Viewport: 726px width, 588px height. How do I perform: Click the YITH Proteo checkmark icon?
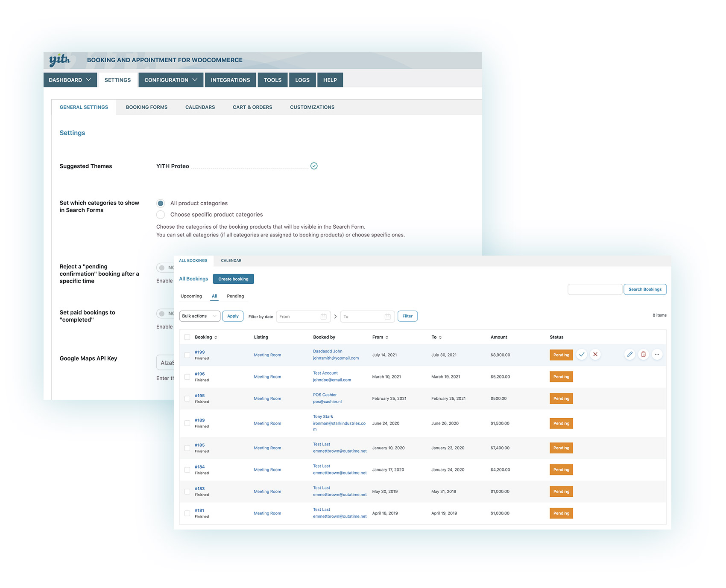[x=314, y=166]
